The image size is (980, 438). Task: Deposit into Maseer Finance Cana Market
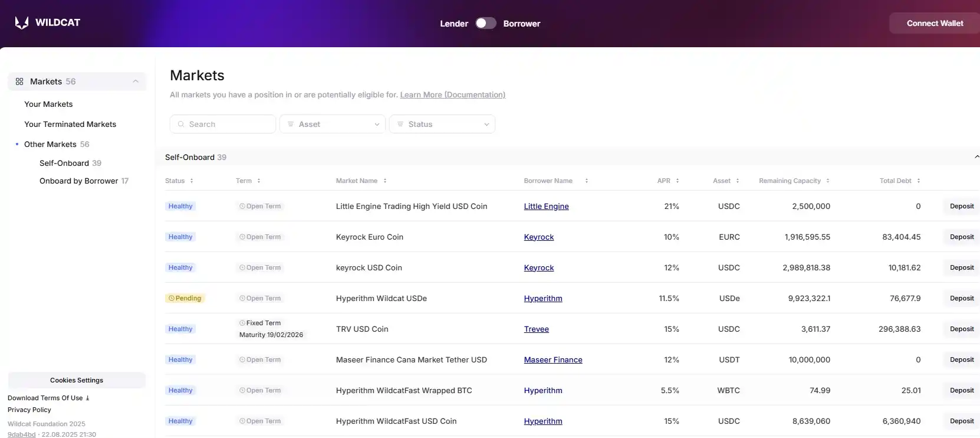point(962,359)
